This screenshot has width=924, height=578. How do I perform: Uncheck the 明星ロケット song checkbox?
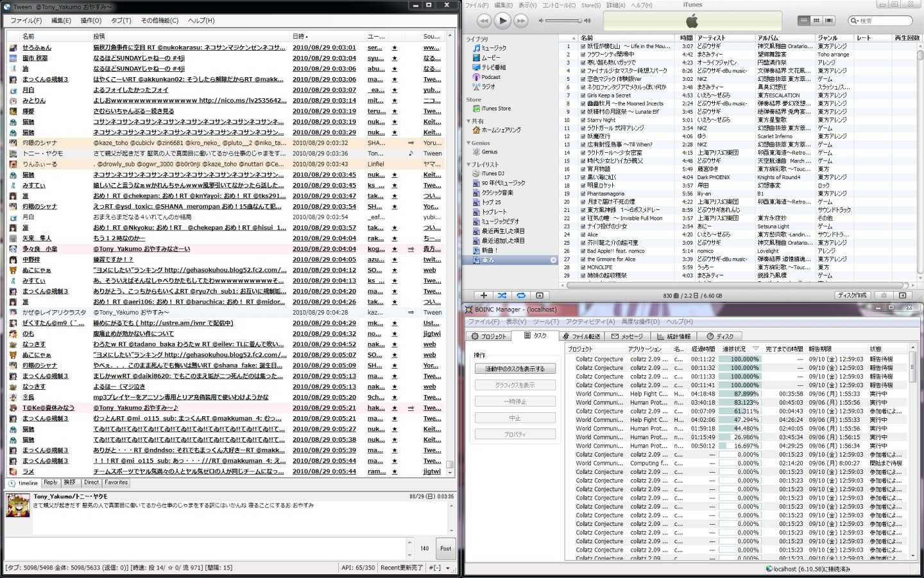[583, 186]
